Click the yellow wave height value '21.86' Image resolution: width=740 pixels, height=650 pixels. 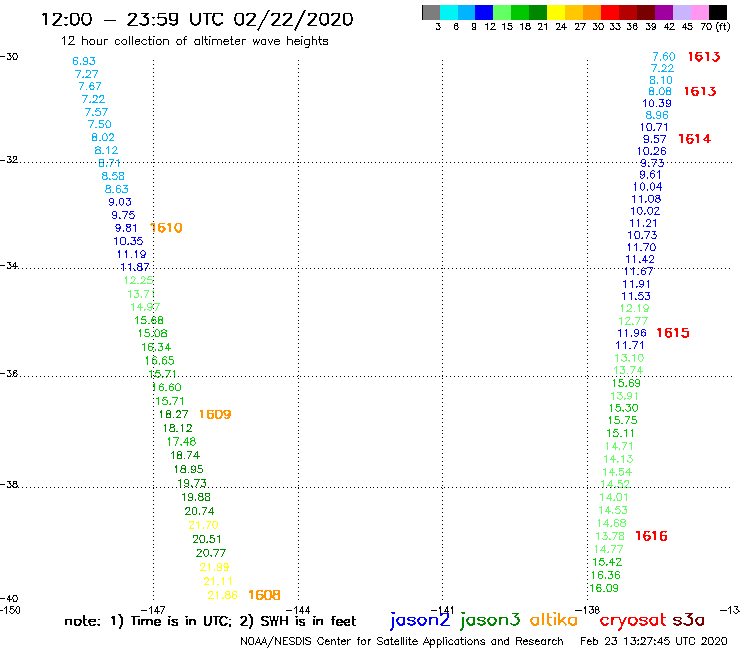coord(222,595)
